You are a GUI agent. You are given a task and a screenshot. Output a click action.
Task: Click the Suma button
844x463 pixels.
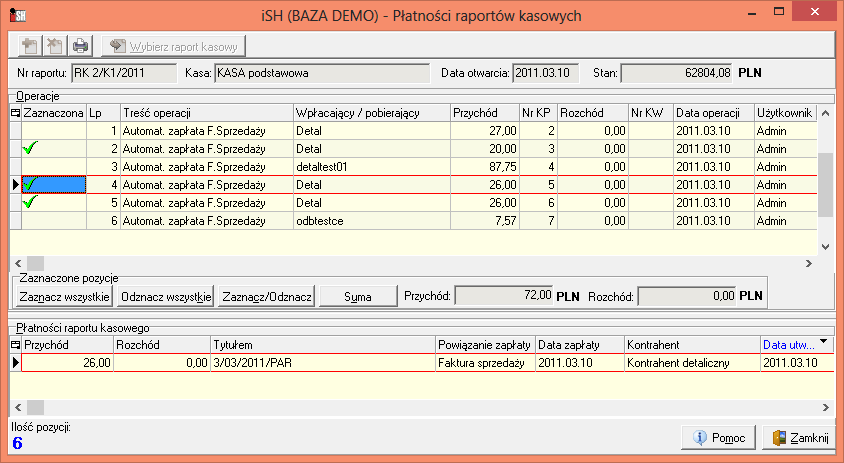tap(358, 297)
